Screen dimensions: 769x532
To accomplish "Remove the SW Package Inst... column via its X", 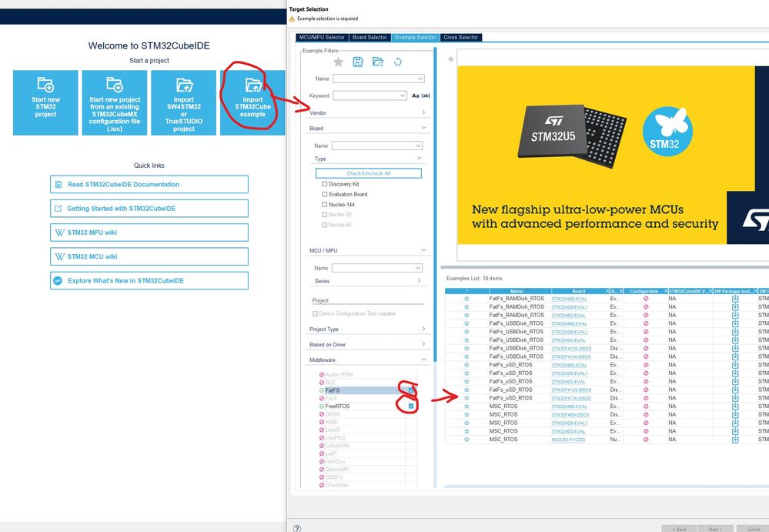I will tap(755, 291).
